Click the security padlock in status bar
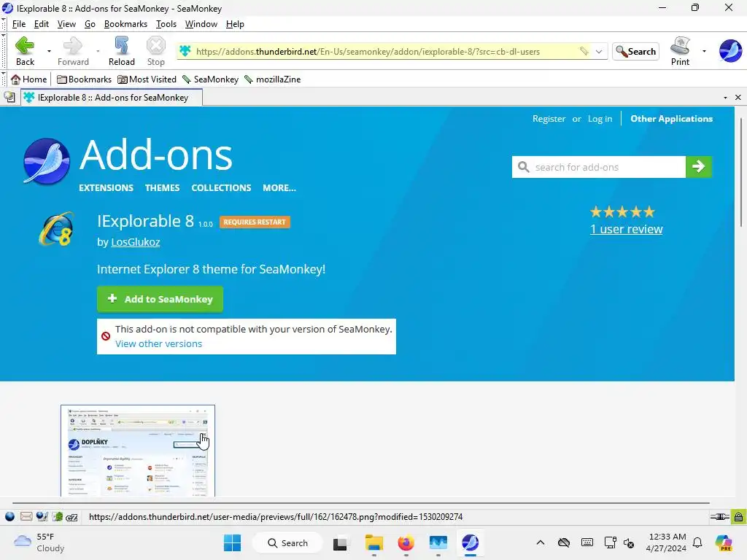747x560 pixels. point(738,517)
